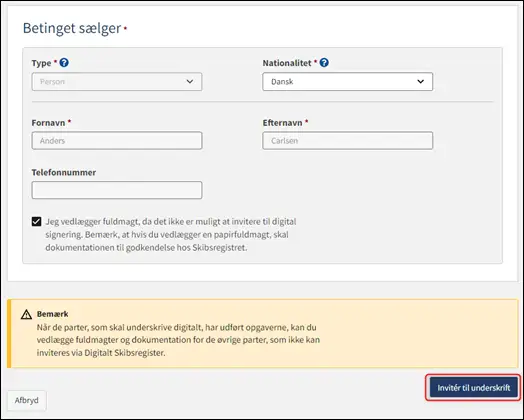524x420 pixels.
Task: Click the fuldmagt checkbox label text
Action: (x=171, y=235)
